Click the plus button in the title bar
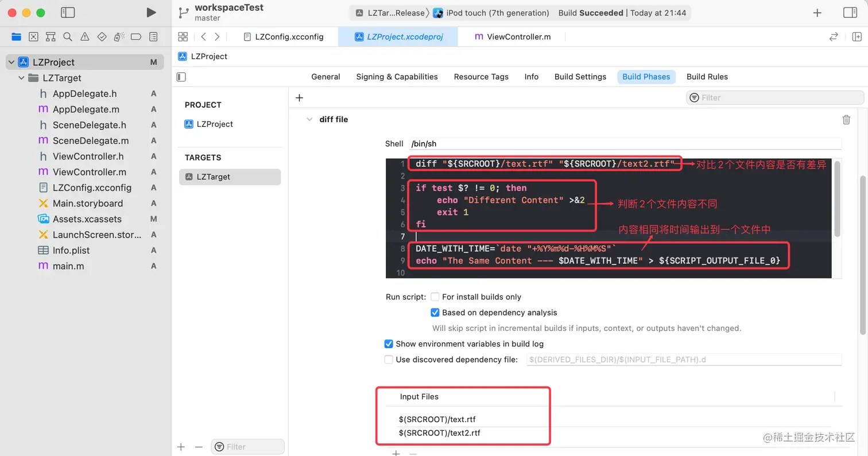Viewport: 868px width, 456px height. click(817, 13)
